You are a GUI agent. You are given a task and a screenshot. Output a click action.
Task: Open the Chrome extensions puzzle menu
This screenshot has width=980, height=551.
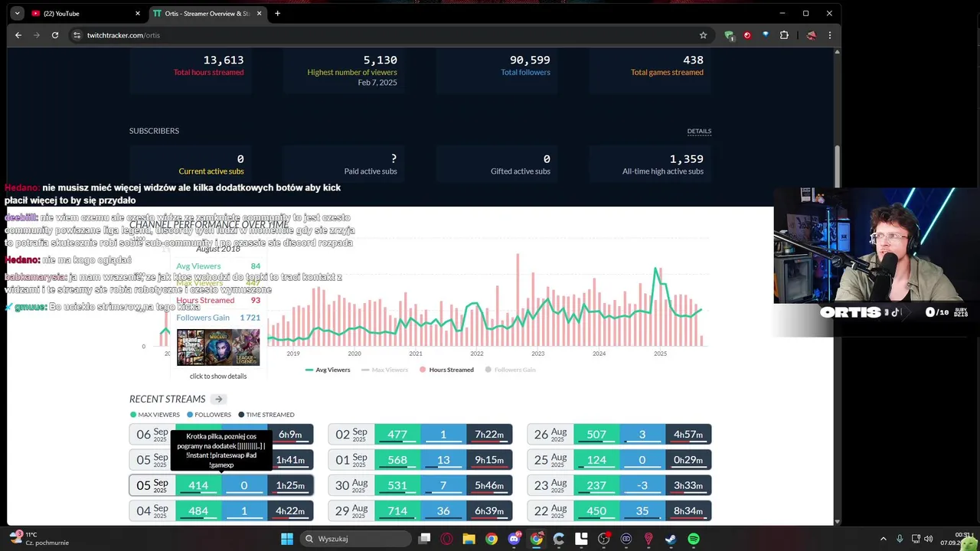[x=784, y=35]
